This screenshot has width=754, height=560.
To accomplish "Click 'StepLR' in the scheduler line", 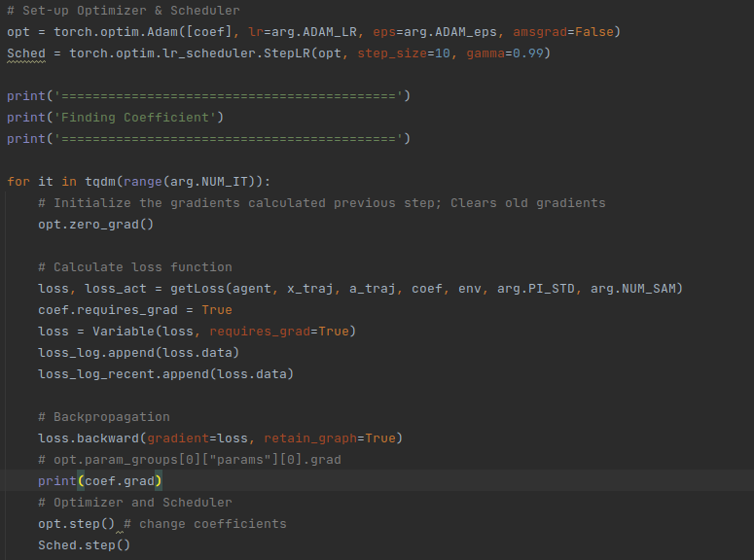I will [x=287, y=53].
